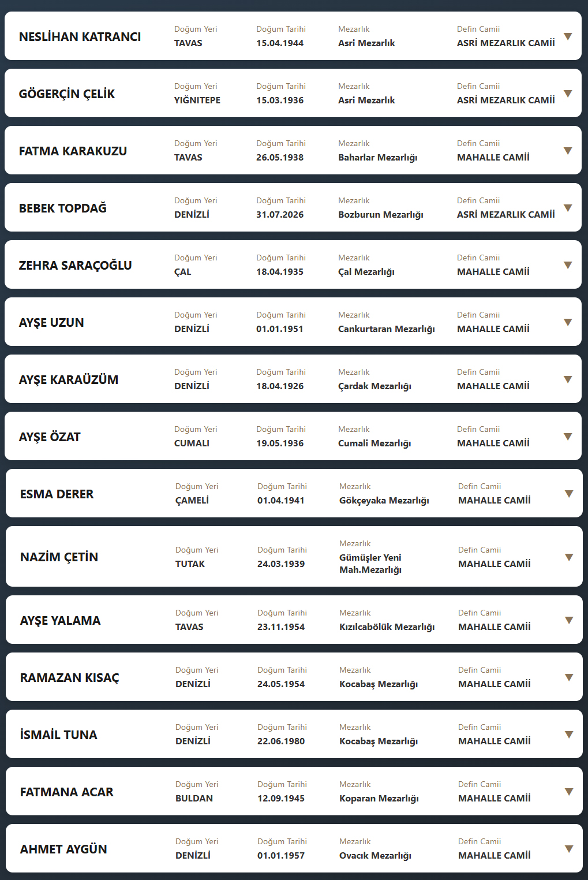Expand RAMAZAN KISAÇ row arrow
The height and width of the screenshot is (880, 588).
569,677
